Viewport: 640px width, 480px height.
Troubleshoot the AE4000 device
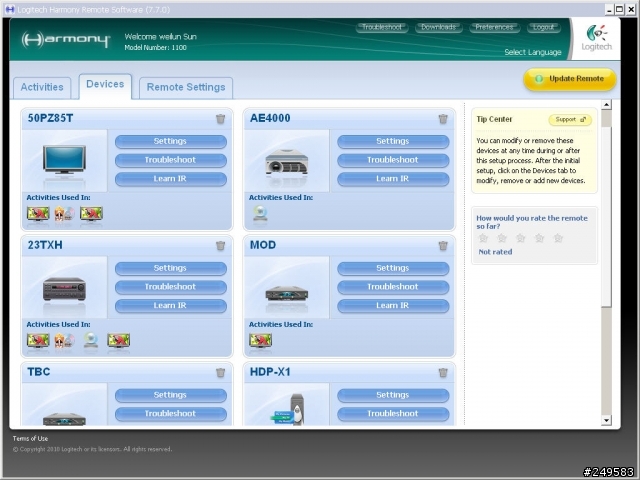point(393,160)
